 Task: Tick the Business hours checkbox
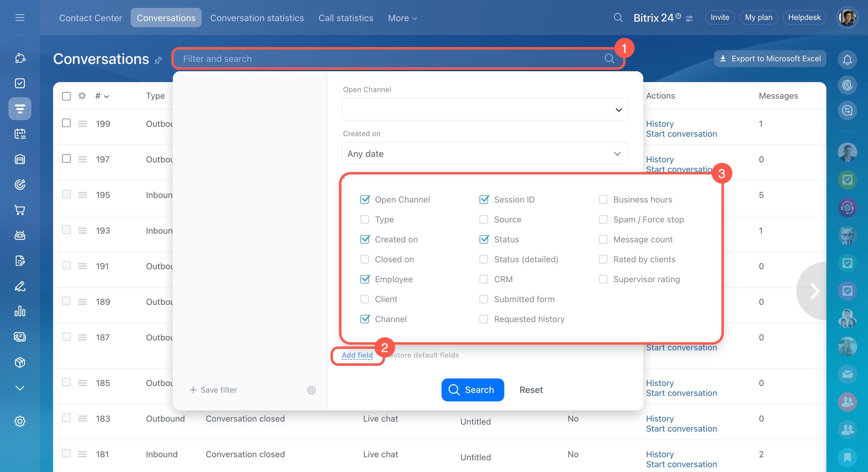pos(603,199)
